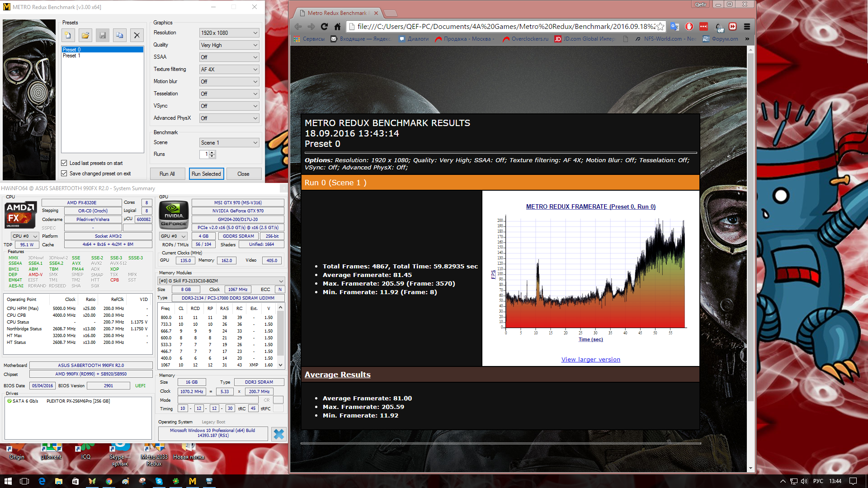Click the Run All button
The height and width of the screenshot is (488, 868).
[x=167, y=174]
